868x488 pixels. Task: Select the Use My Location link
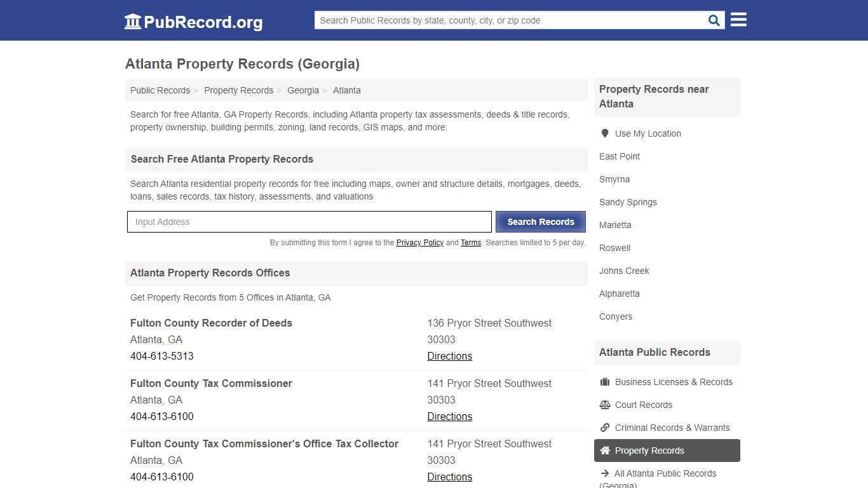(648, 133)
